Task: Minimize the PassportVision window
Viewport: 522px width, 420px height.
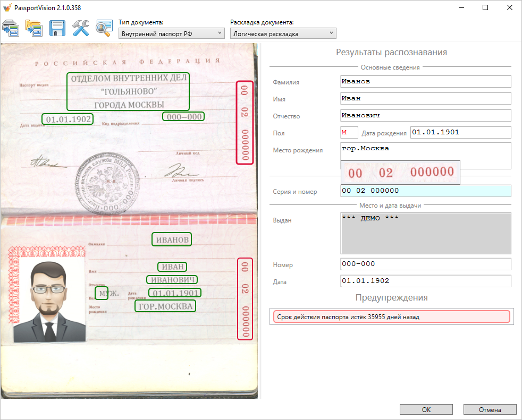Action: coord(461,7)
